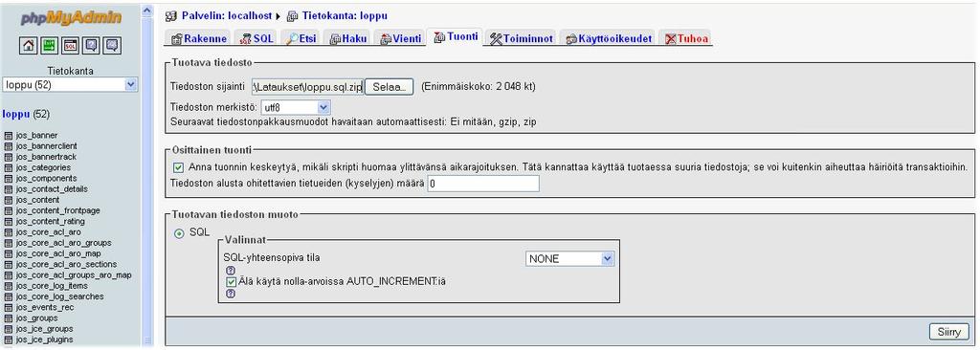The image size is (980, 350).
Task: Click the Siirry button
Action: tap(949, 332)
